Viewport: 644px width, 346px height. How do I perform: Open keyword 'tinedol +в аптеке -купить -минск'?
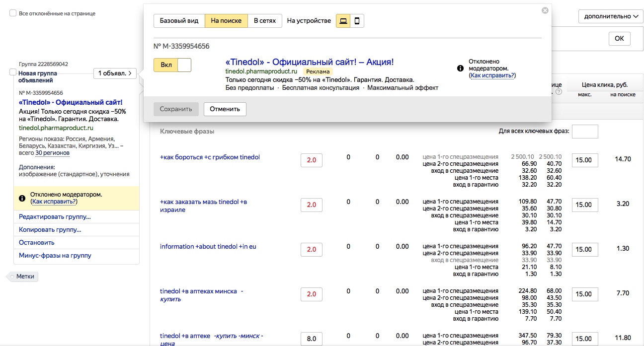pyautogui.click(x=211, y=340)
